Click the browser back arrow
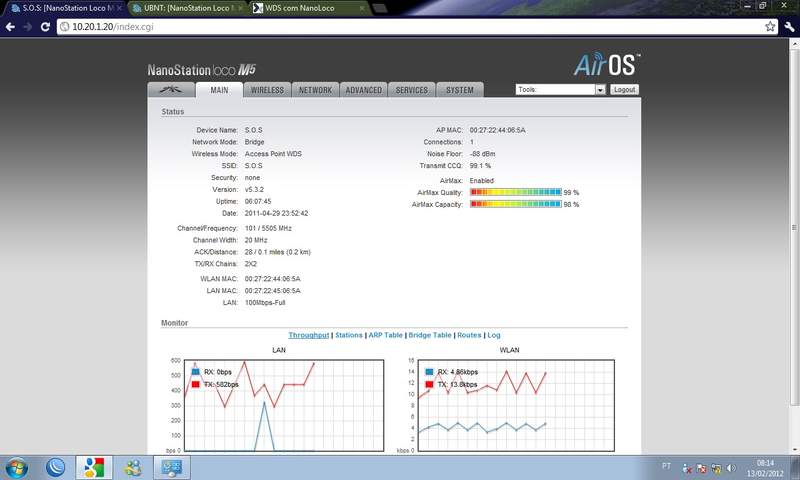The image size is (800, 480). tap(11, 27)
